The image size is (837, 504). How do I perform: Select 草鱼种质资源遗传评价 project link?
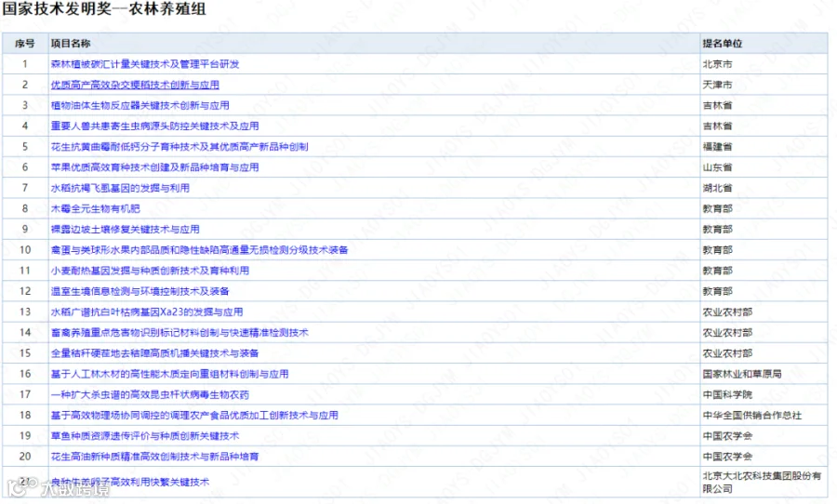coord(145,436)
